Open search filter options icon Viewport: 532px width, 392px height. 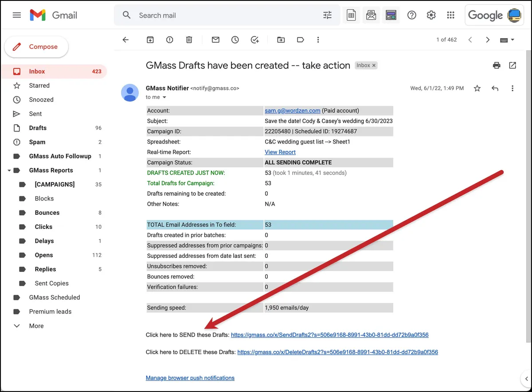point(327,15)
